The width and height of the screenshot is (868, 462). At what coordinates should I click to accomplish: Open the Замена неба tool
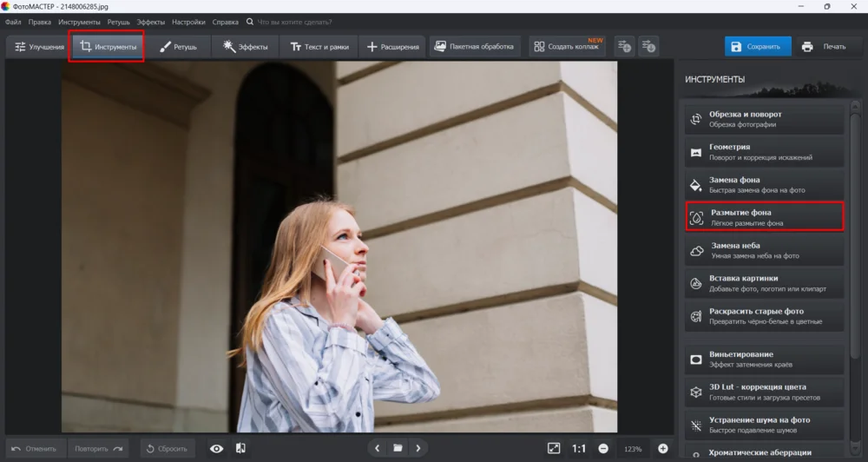tap(764, 250)
